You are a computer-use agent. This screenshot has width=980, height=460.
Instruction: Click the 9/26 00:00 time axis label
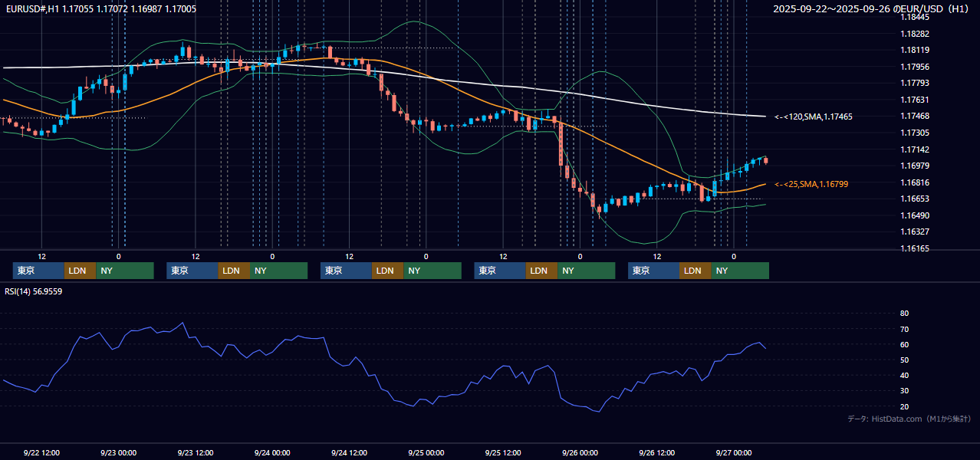click(580, 452)
